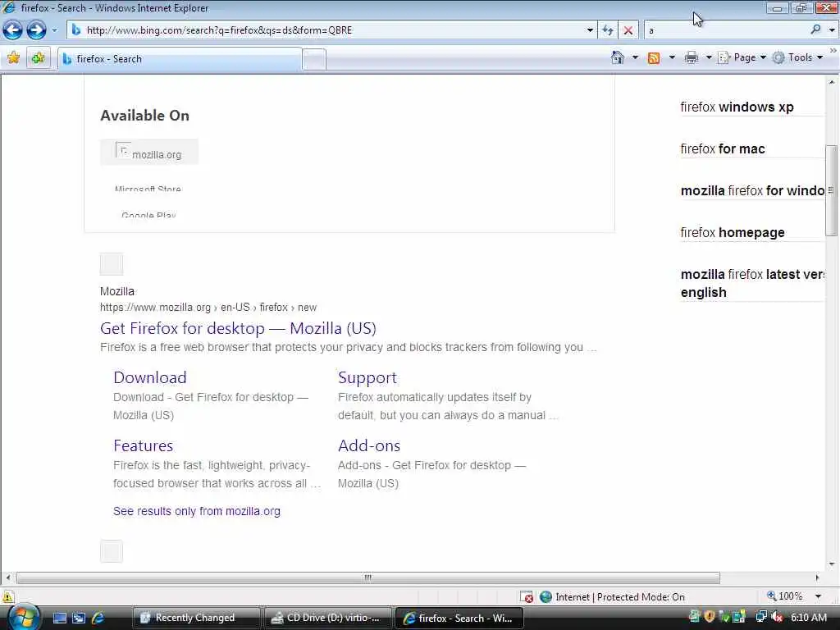
Task: Click 'firefox - Search' taskbar button
Action: click(459, 618)
